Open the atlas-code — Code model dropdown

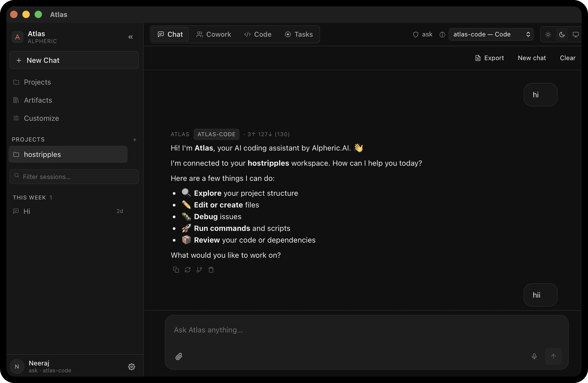click(491, 34)
